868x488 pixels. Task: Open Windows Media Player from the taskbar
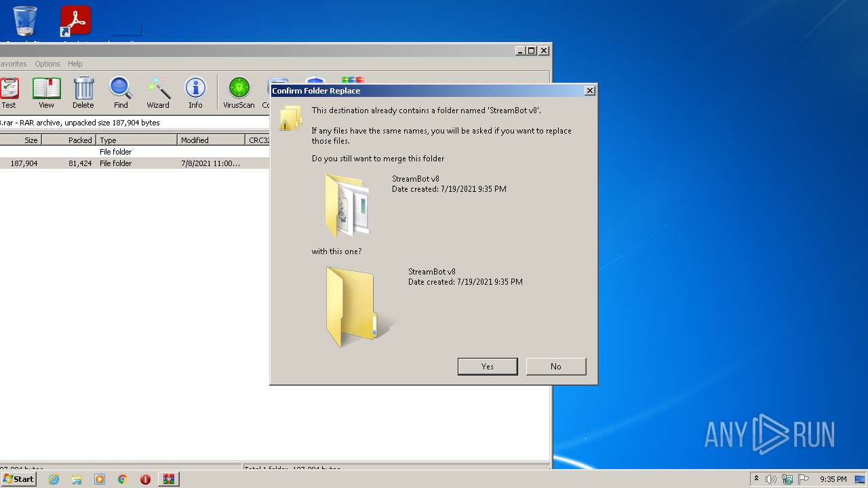100,479
